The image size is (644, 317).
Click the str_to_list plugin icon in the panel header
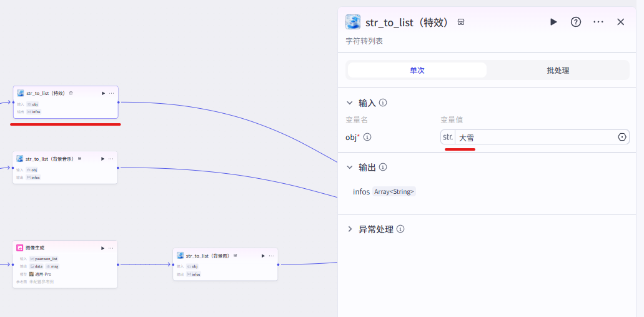click(x=353, y=22)
